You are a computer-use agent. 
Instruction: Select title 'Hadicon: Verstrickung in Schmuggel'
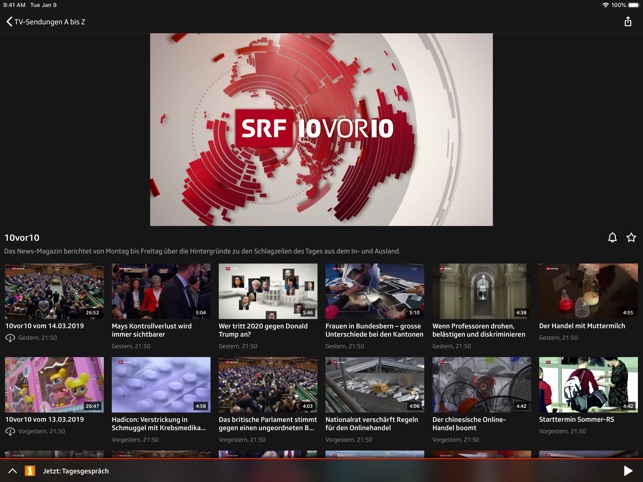tap(159, 424)
